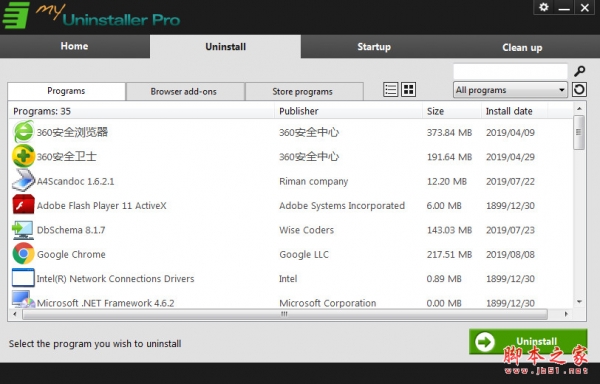Click size value 143.03 MB
The height and width of the screenshot is (384, 600).
click(449, 230)
